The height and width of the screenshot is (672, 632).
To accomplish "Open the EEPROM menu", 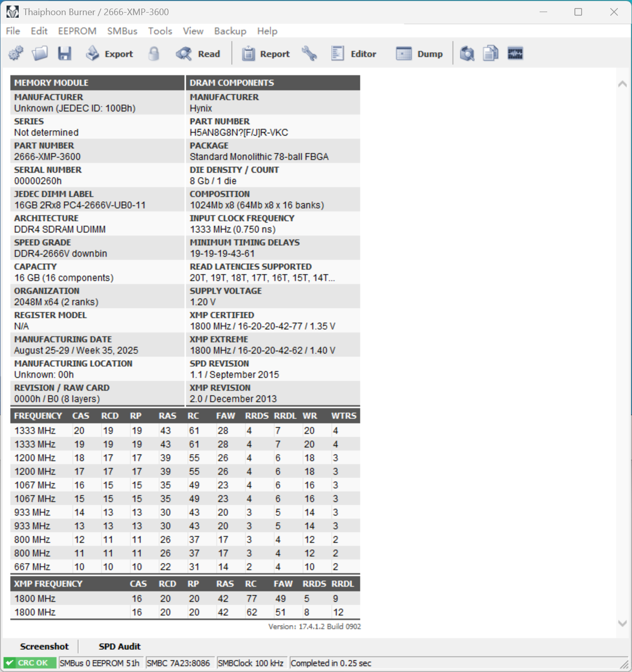I will (77, 31).
